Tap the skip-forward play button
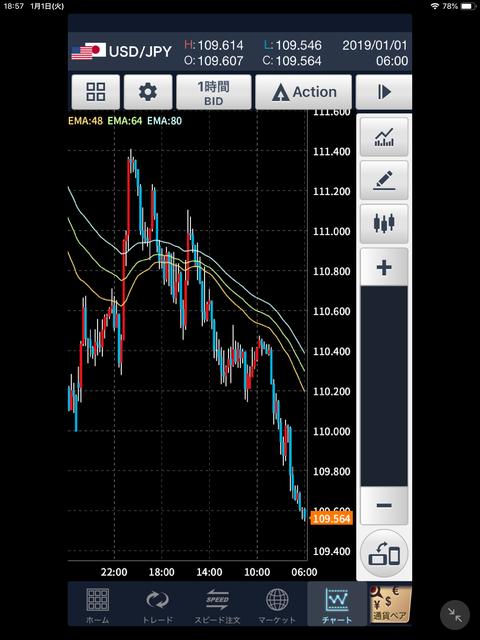The width and height of the screenshot is (480, 640). click(x=384, y=92)
